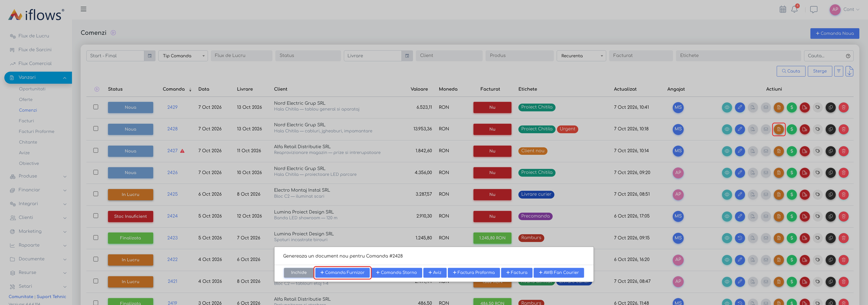The width and height of the screenshot is (868, 305).
Task: Open order number 2426 link
Action: pos(172,173)
